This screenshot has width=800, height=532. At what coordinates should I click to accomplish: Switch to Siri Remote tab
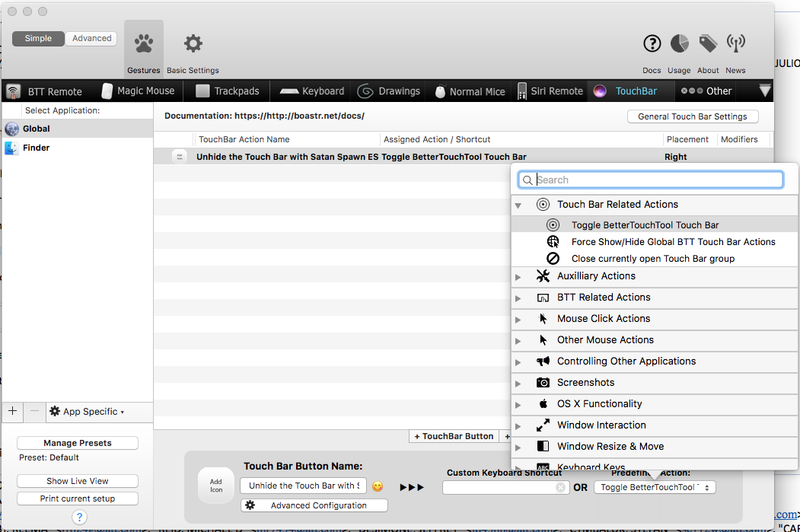(x=550, y=91)
